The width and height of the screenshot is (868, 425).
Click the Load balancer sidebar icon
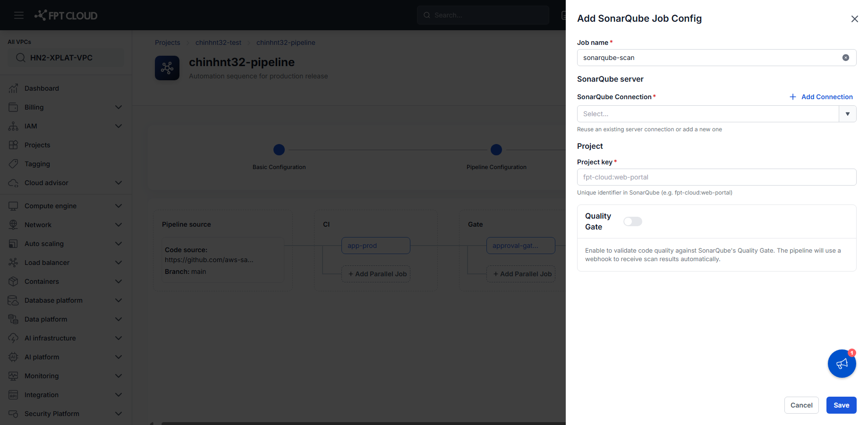coord(13,263)
